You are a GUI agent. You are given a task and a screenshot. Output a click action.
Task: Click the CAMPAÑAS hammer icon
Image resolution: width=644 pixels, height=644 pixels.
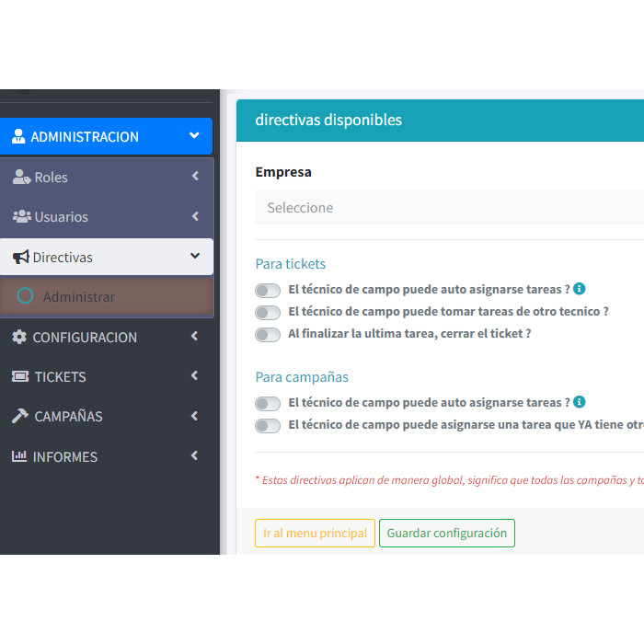click(19, 417)
